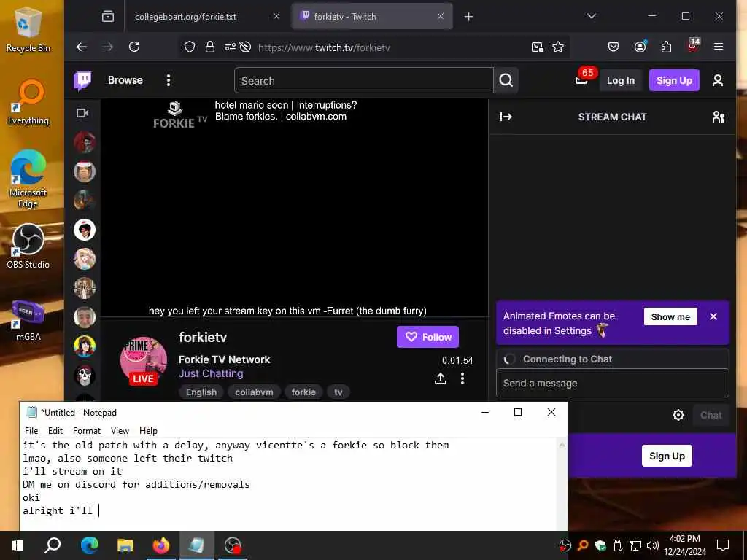Open chat settings gear icon

(678, 415)
